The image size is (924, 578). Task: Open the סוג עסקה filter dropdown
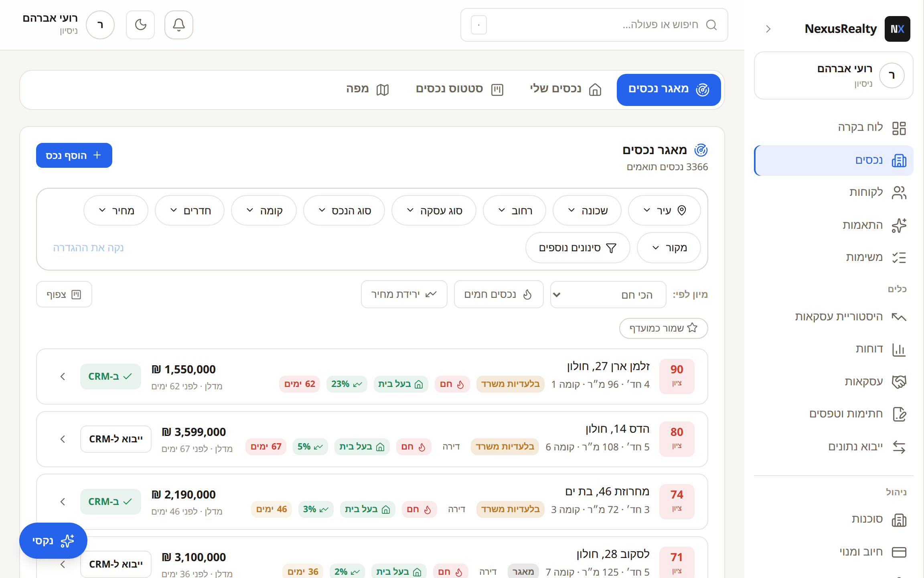tap(434, 211)
